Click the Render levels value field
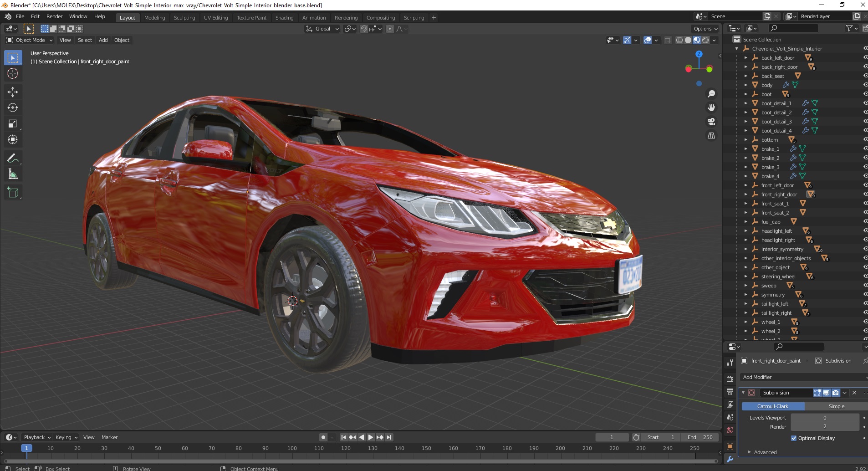This screenshot has height=471, width=868. pyautogui.click(x=825, y=427)
